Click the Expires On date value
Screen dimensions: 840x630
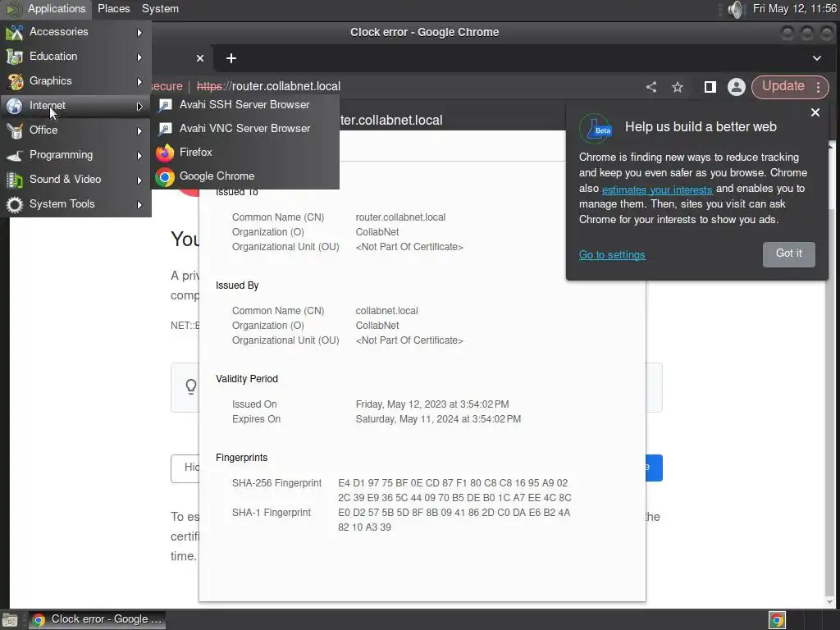tap(438, 419)
